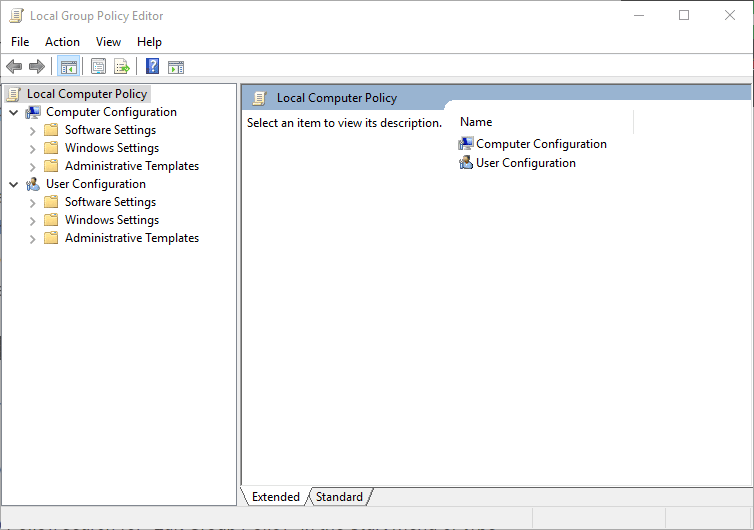754x530 pixels.
Task: Expand Windows Settings under Computer Configuration
Action: [32, 149]
